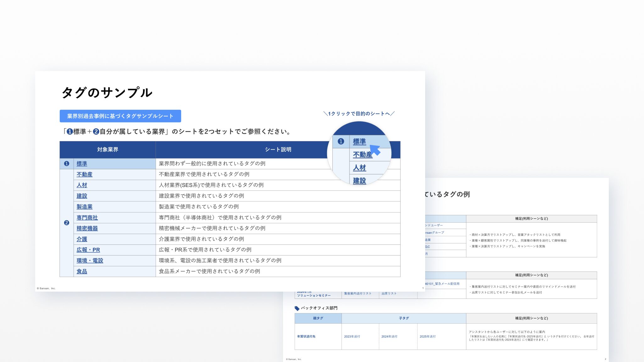Go to the 介護 sheet link
The height and width of the screenshot is (362, 644).
82,239
